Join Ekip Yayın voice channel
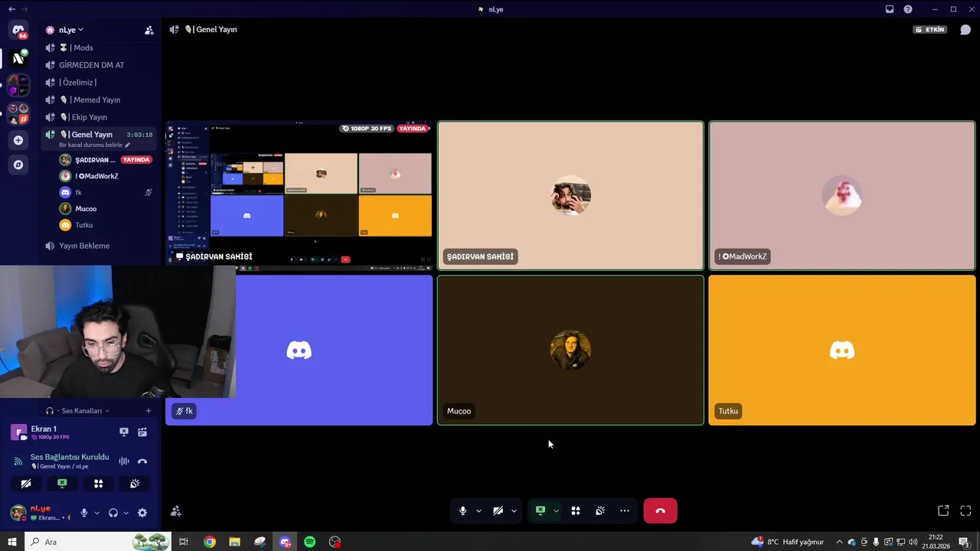 [x=100, y=117]
